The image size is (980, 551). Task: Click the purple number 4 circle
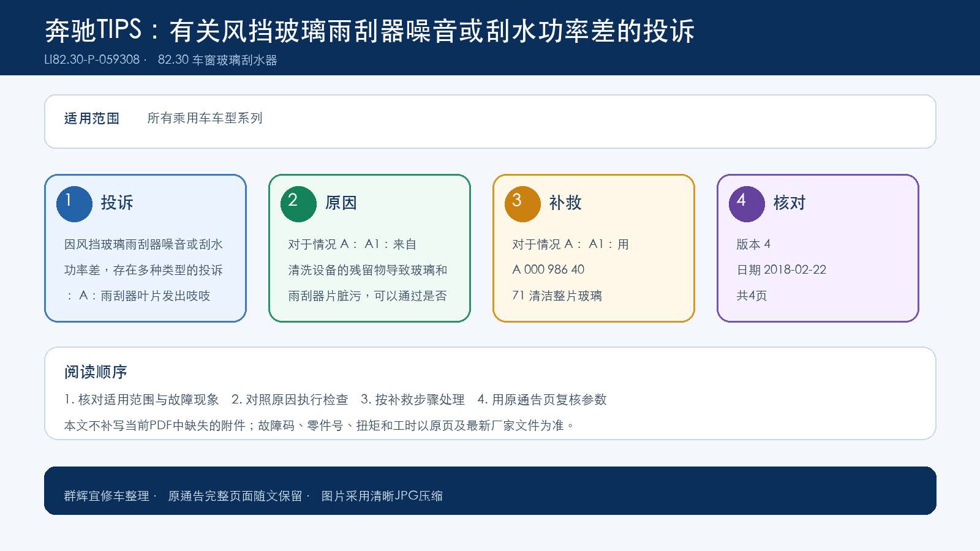pyautogui.click(x=747, y=204)
